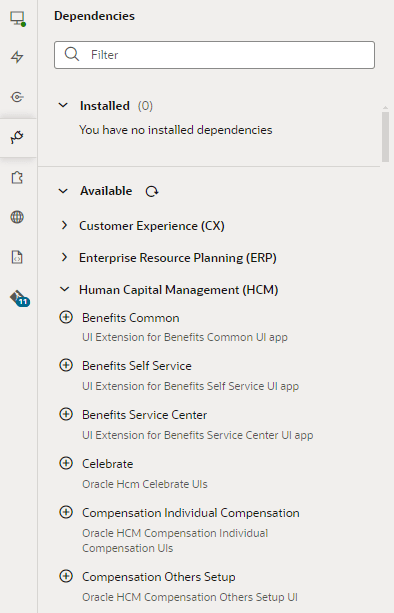The height and width of the screenshot is (613, 394).
Task: Click 'UI Extension for Benefits Common UI app' text
Action: [185, 337]
